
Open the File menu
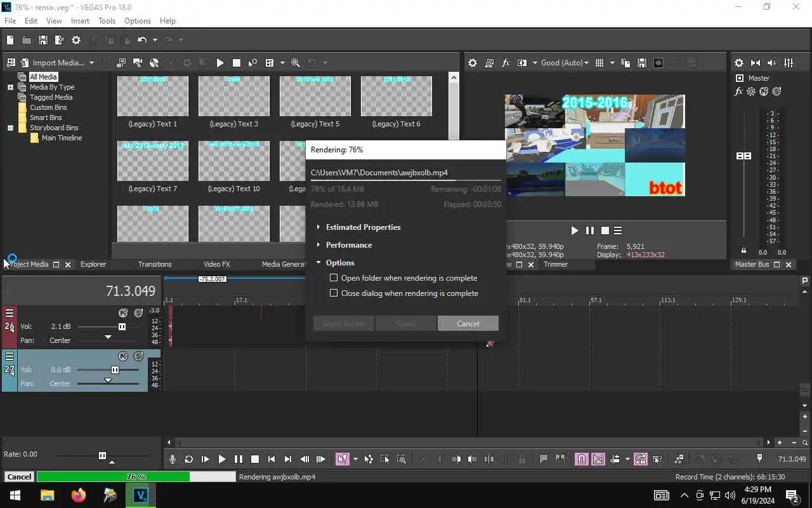click(10, 21)
